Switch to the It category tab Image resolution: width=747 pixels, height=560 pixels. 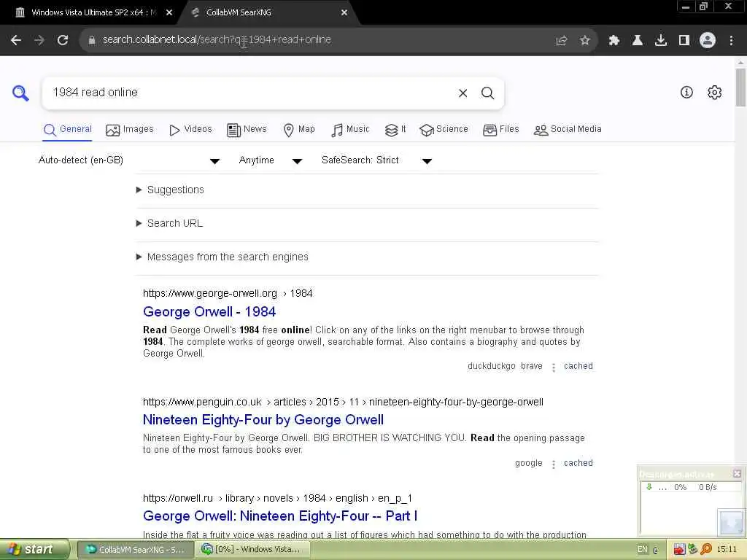[395, 130]
